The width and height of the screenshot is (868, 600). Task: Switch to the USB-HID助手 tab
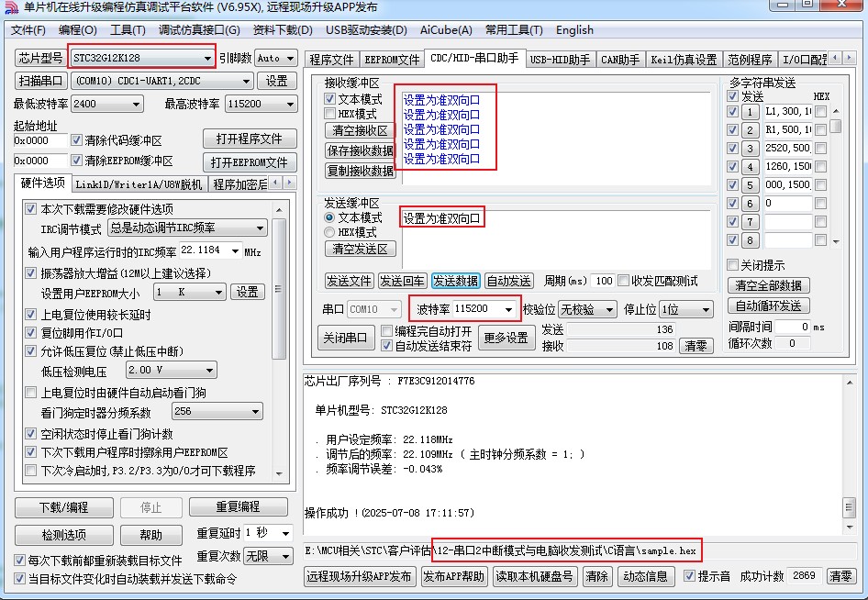click(x=560, y=60)
